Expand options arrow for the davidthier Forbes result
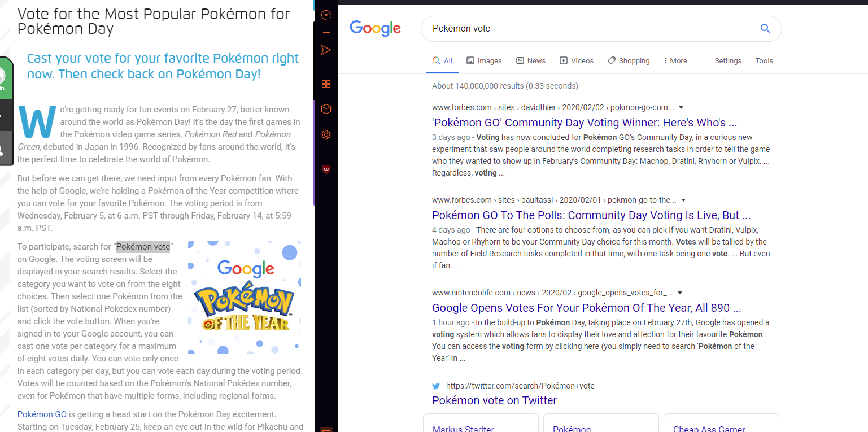 (x=681, y=107)
